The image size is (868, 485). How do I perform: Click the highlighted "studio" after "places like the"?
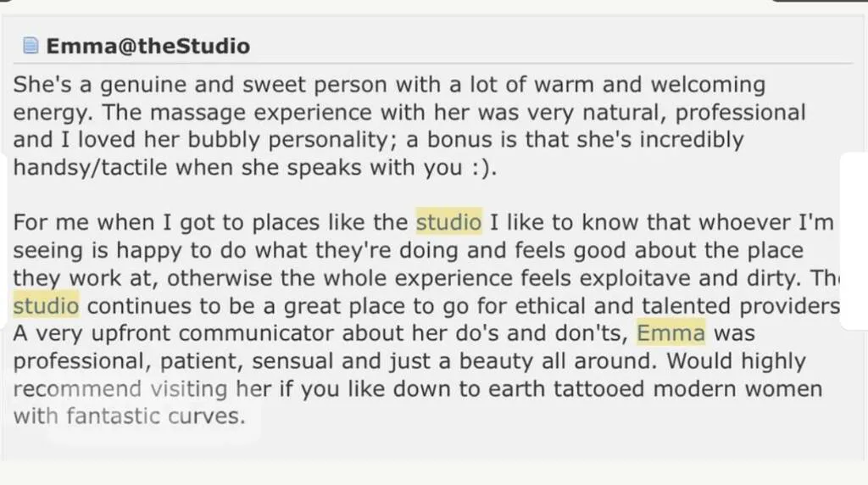point(448,223)
